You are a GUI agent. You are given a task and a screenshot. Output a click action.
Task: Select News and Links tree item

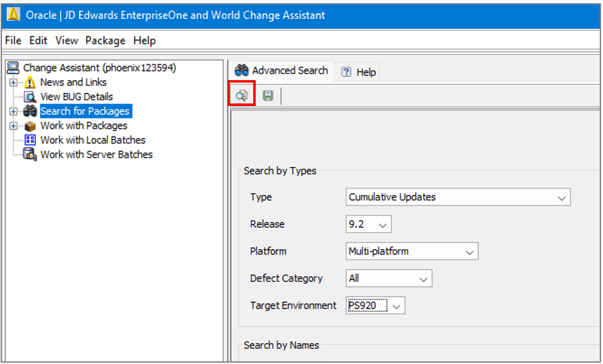click(x=73, y=82)
